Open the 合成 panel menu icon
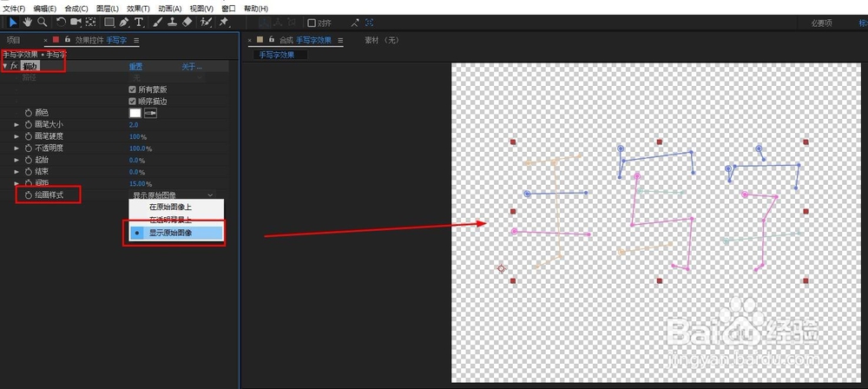Image resolution: width=868 pixels, height=389 pixels. (340, 40)
